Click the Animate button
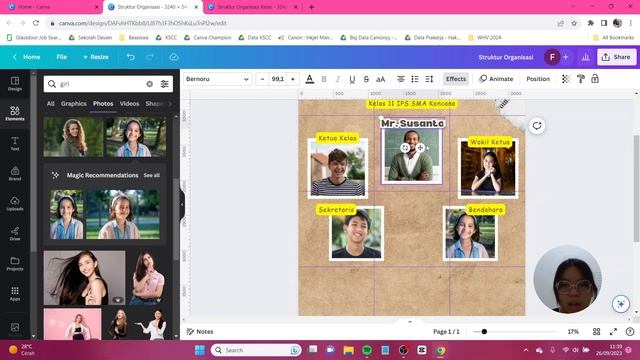Viewport: 640px width, 360px height. click(x=496, y=79)
